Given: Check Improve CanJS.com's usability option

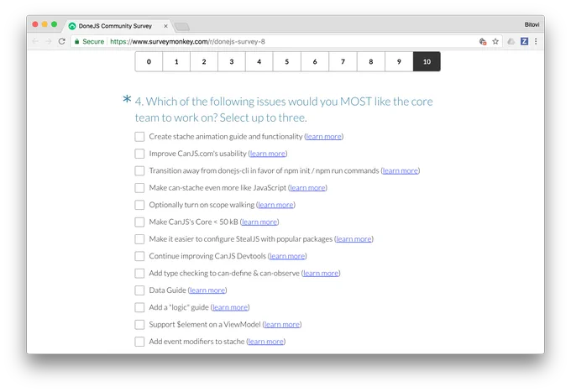Looking at the screenshot, I should 139,154.
